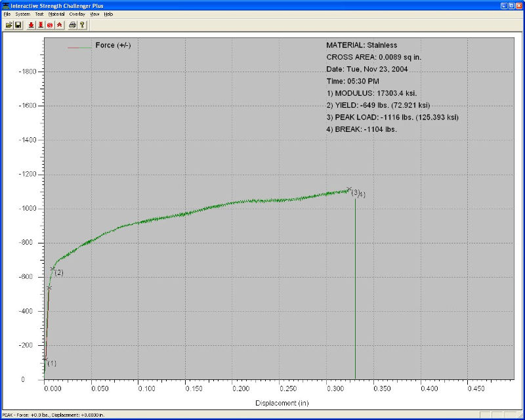Click the red circular stop icon

(x=50, y=25)
